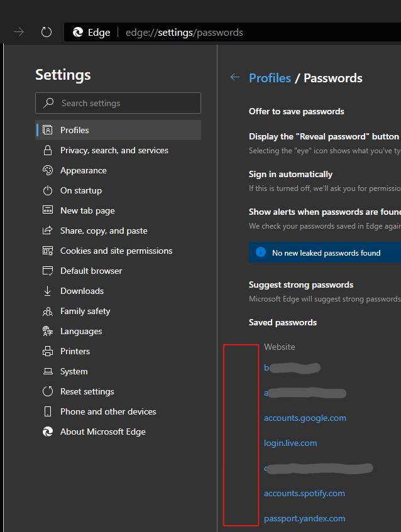This screenshot has height=532, width=401.
Task: Open the login.live.com saved password entry
Action: click(290, 443)
